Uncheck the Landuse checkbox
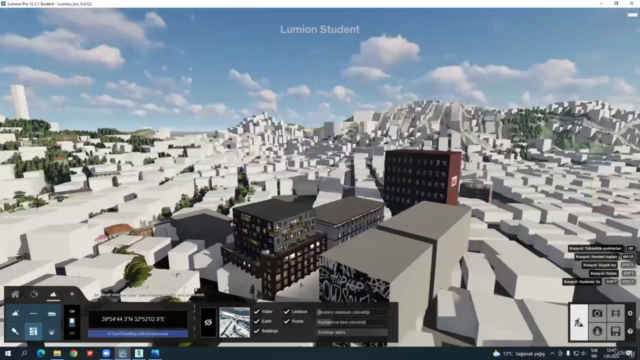The image size is (640, 360). (x=287, y=311)
